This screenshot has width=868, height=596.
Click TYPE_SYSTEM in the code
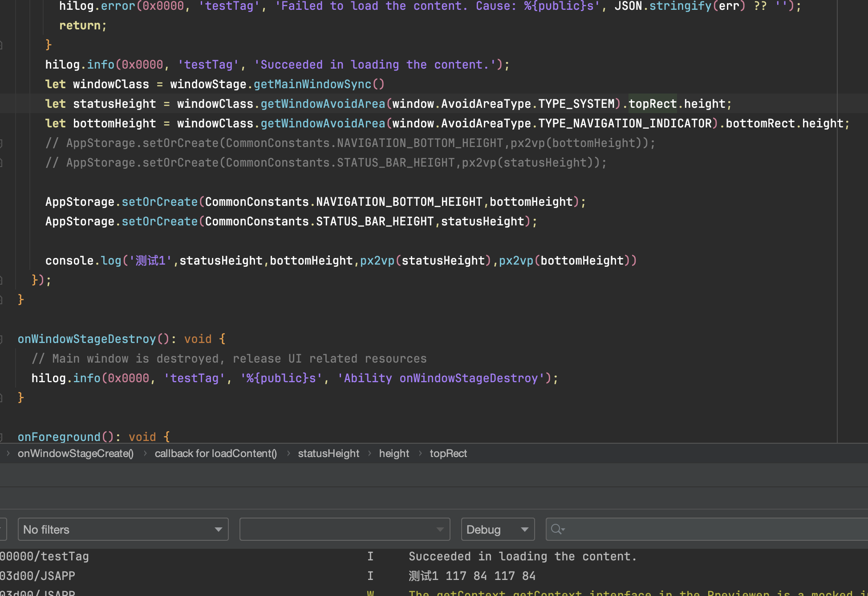pos(576,104)
